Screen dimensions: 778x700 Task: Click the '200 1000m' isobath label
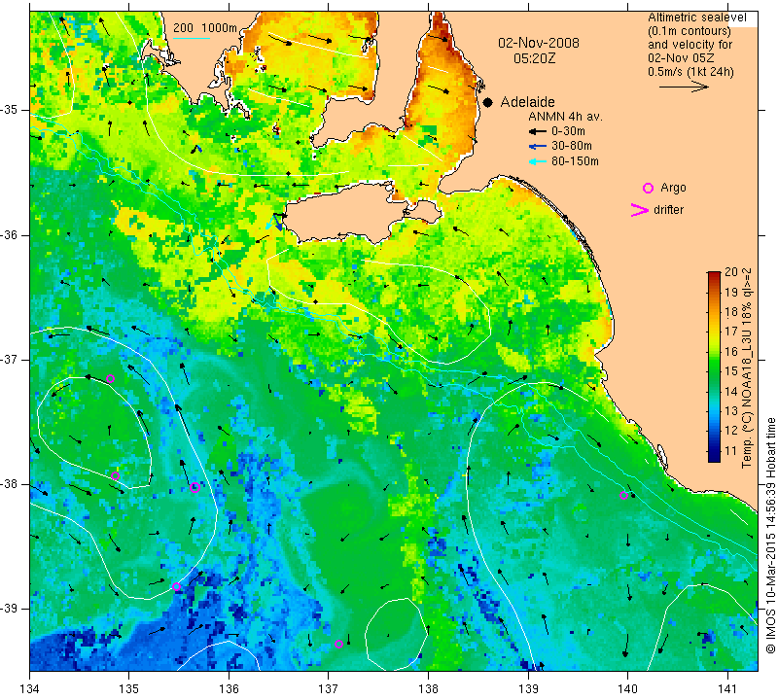[205, 28]
